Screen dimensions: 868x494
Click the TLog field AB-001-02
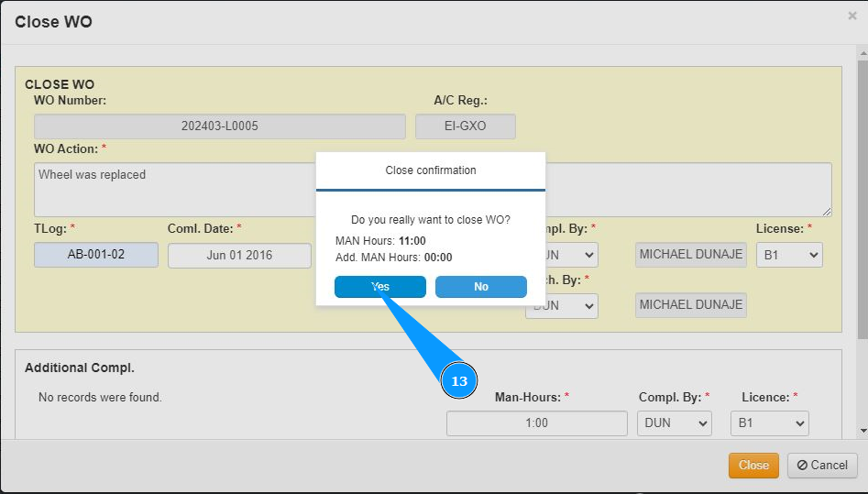point(95,255)
